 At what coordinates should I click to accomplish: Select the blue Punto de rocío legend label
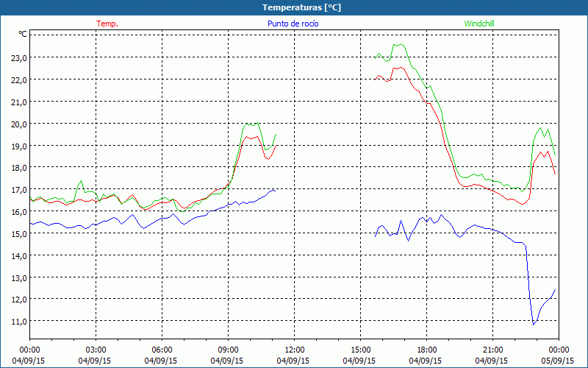pos(293,24)
